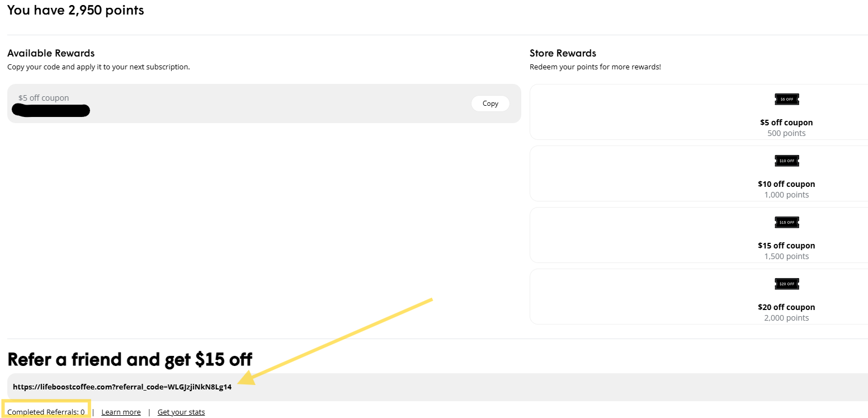Click the $15 OFF ticket icon
Image resolution: width=868 pixels, height=418 pixels.
(x=786, y=222)
